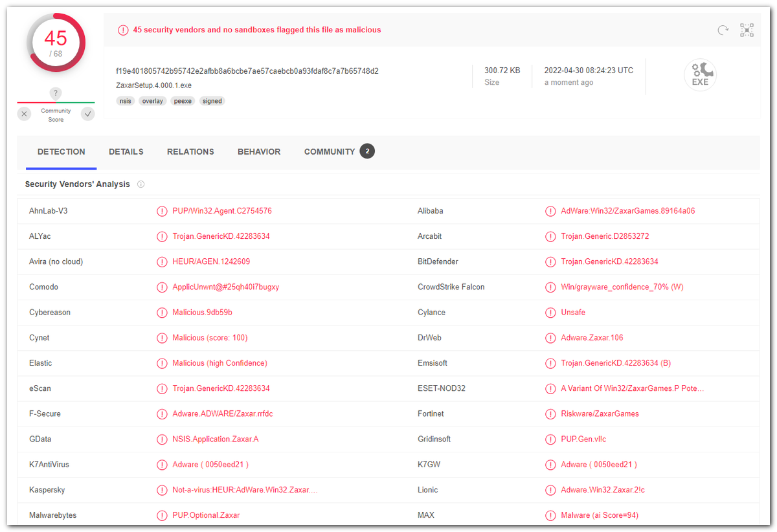
Task: Click the community score question mark
Action: coord(56,93)
